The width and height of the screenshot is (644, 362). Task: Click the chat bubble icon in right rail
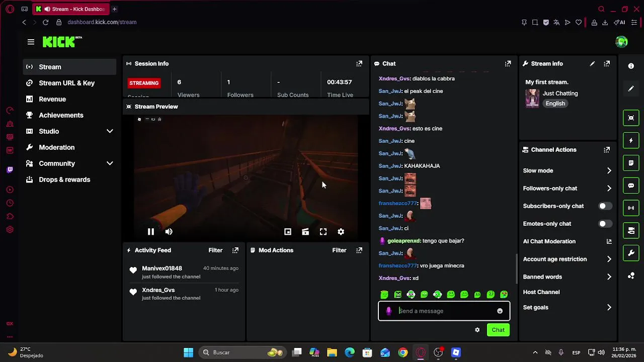click(631, 186)
